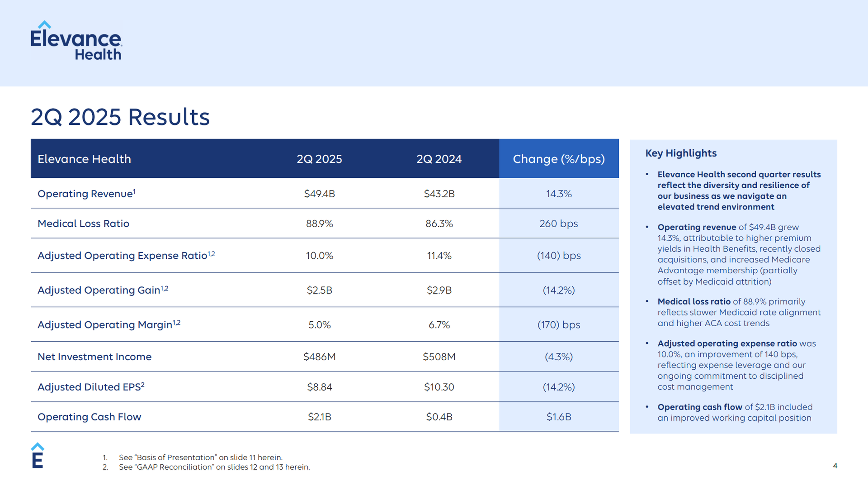Click the '$2.5B' table cell
The image size is (868, 486).
click(319, 290)
